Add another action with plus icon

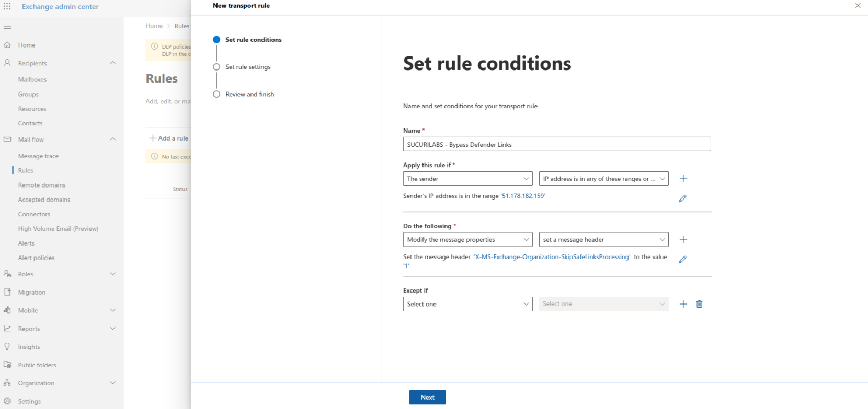pyautogui.click(x=683, y=239)
